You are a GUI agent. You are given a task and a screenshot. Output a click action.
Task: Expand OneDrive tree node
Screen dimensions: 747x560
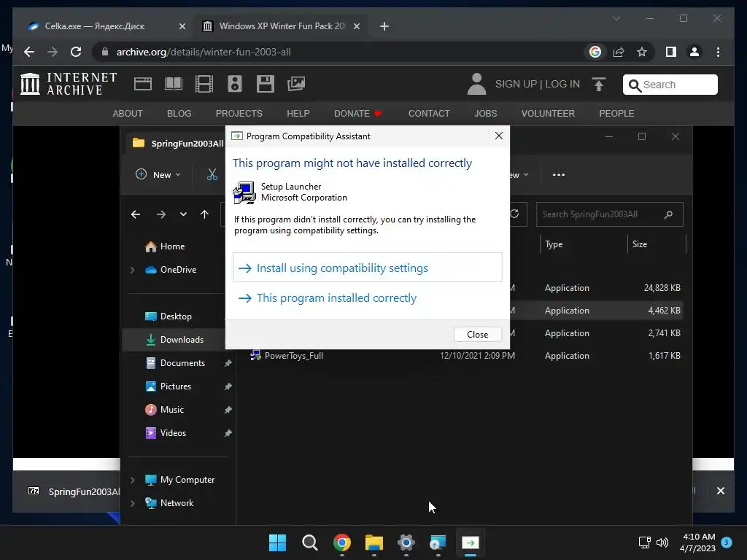(x=133, y=270)
